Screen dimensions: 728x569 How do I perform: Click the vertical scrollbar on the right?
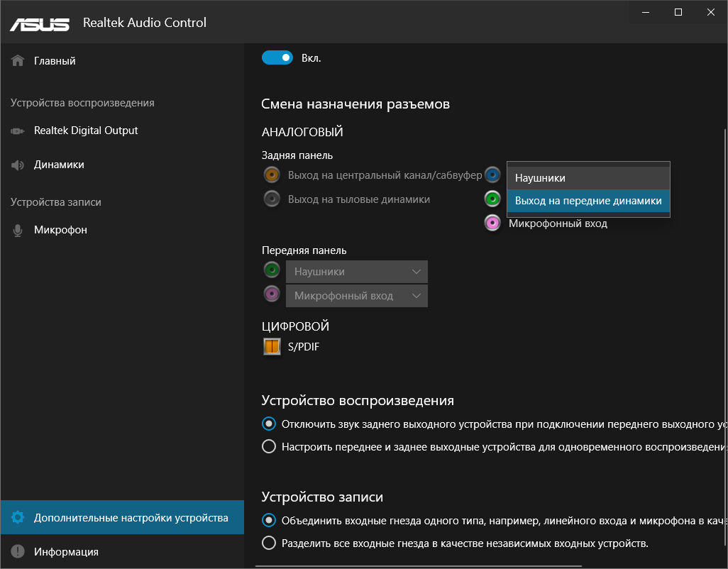coord(724,284)
